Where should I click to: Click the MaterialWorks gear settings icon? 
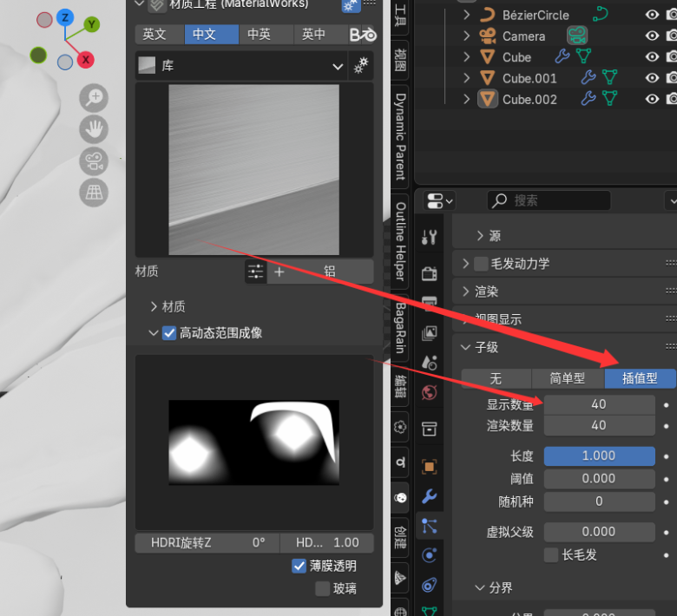coord(351,5)
